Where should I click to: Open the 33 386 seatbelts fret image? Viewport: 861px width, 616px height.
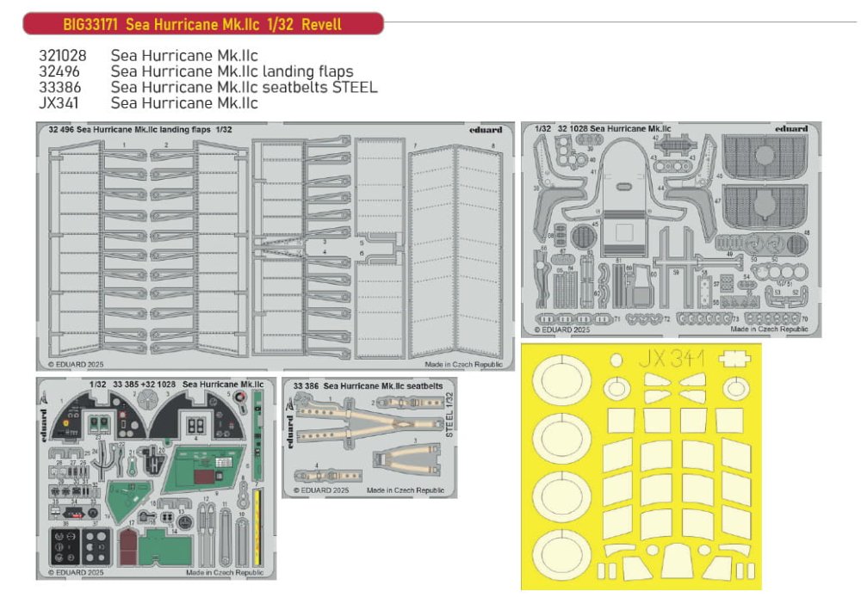coord(369,438)
